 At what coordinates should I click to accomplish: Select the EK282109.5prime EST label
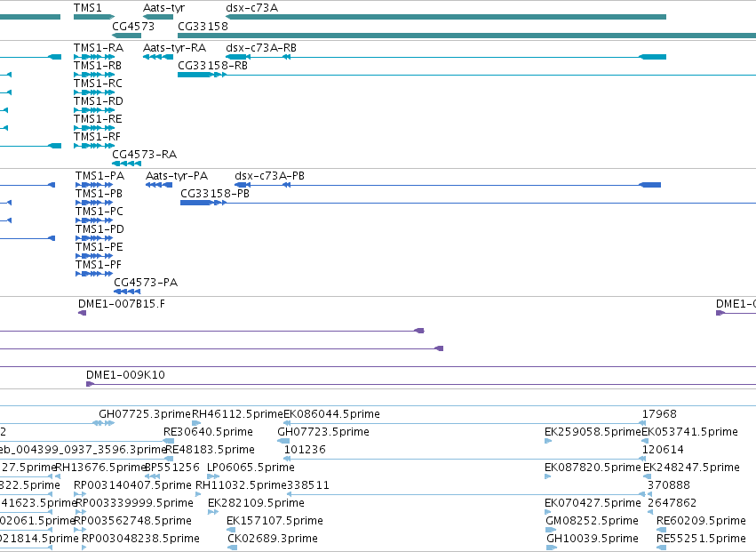256,503
